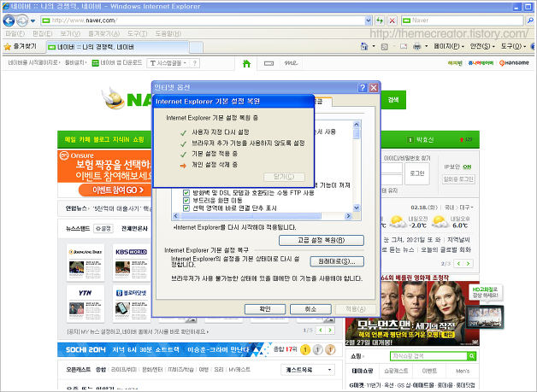537x392 pixels.
Task: Click the 확인 button in 인터넷 옵션
Action: click(x=265, y=309)
